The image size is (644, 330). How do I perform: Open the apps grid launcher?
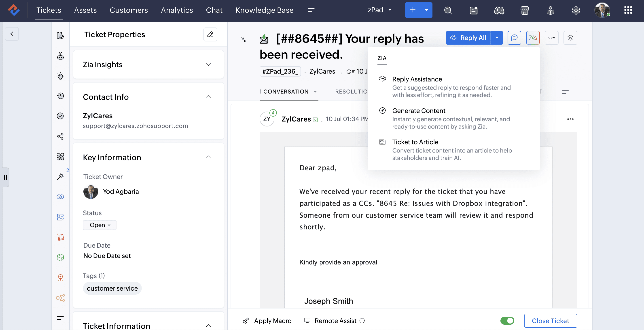[x=628, y=10]
